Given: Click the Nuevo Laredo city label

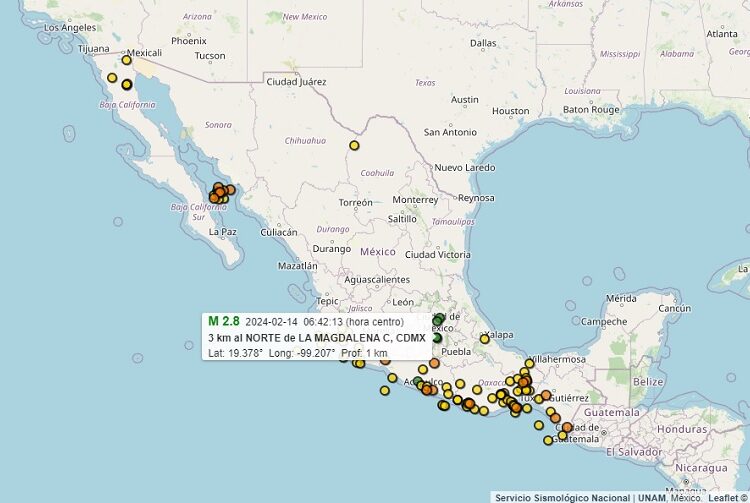Looking at the screenshot, I should coord(464,168).
